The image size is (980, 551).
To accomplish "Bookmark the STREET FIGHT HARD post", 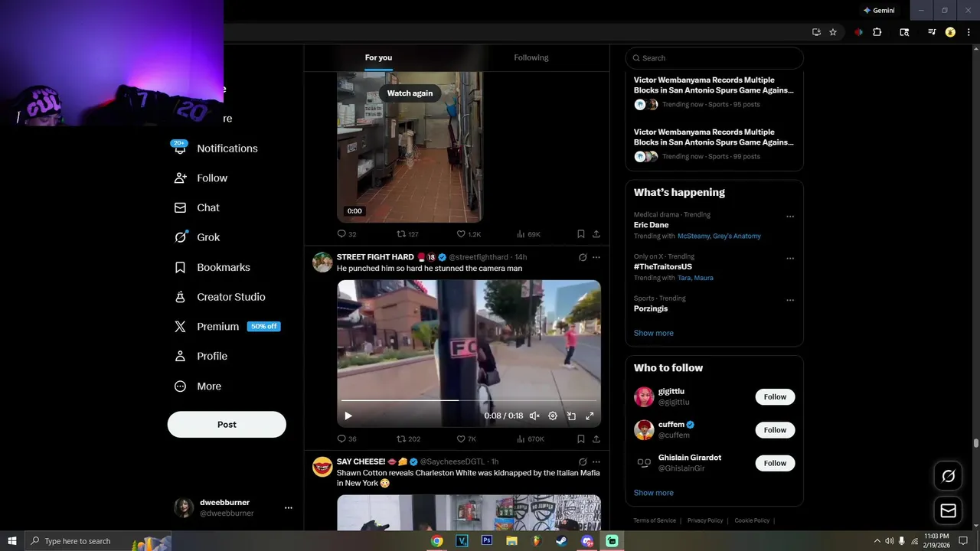I will tap(580, 439).
